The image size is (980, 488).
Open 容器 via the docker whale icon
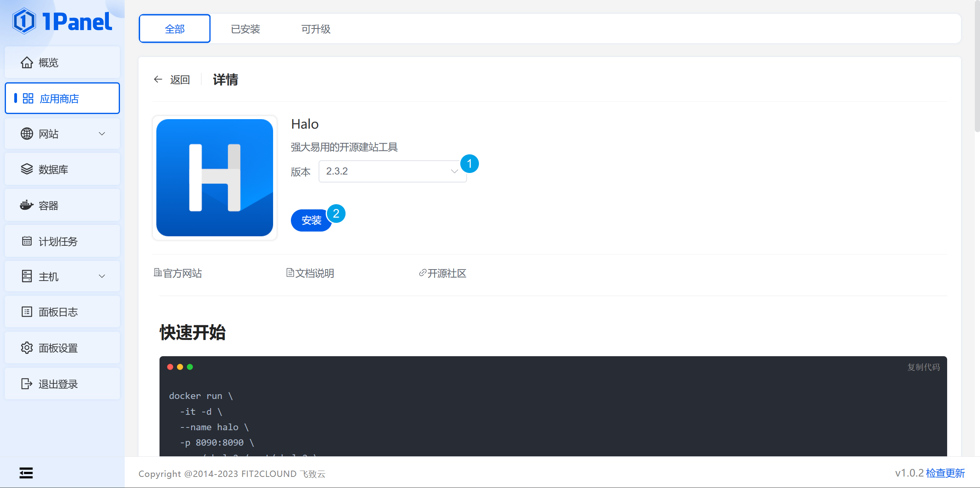pos(27,205)
